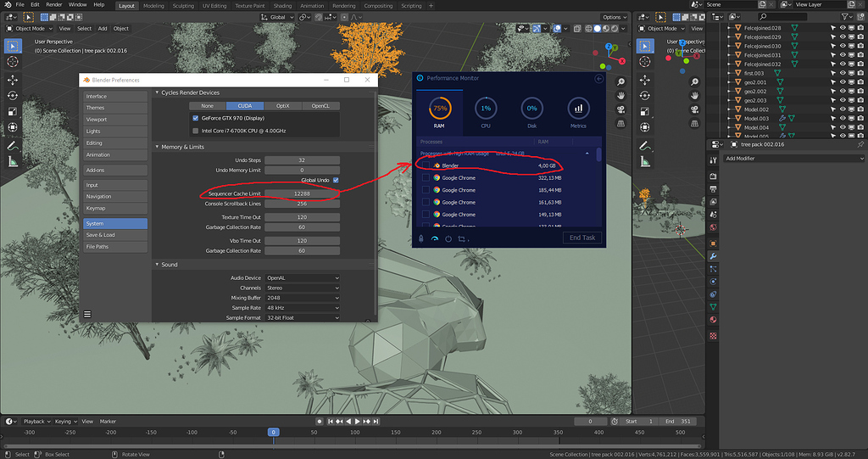Click the timeline End frame 351 field
The height and width of the screenshot is (459, 868).
[x=678, y=422]
